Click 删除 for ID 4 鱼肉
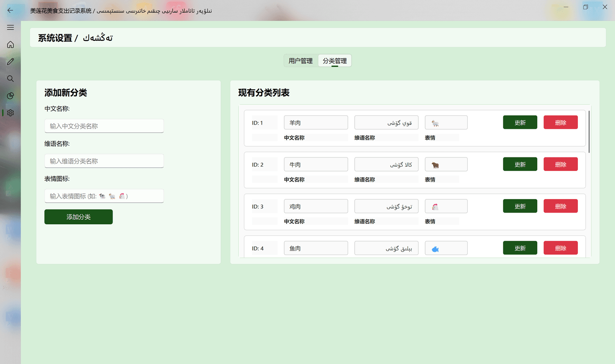Screen dimensions: 615x364 pos(561,248)
